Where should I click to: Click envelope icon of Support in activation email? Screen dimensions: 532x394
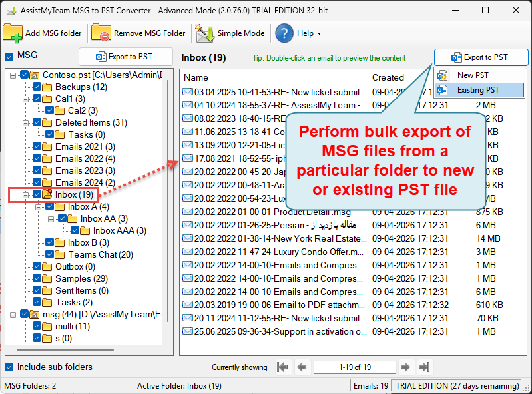(x=188, y=331)
